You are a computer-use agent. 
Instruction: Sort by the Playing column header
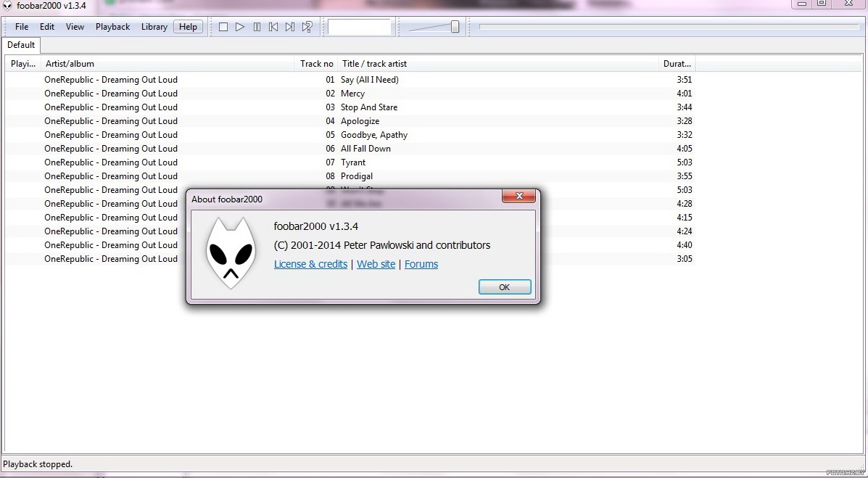[x=23, y=64]
